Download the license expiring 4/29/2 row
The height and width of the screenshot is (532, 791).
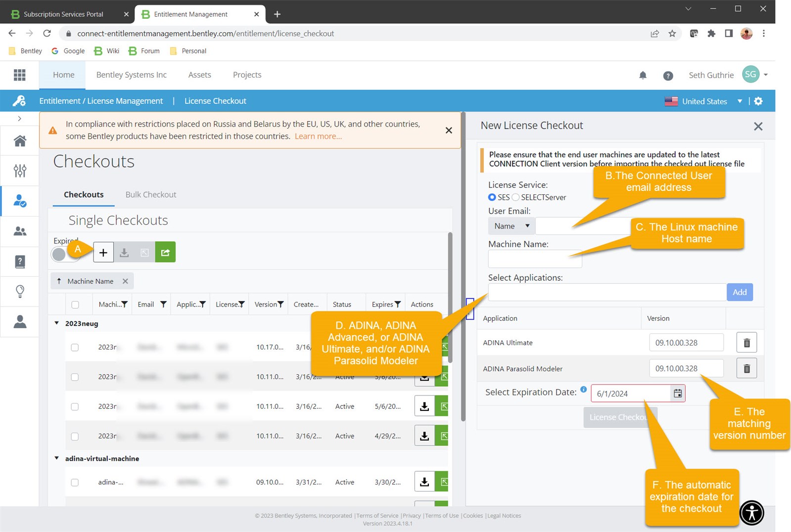tap(424, 436)
